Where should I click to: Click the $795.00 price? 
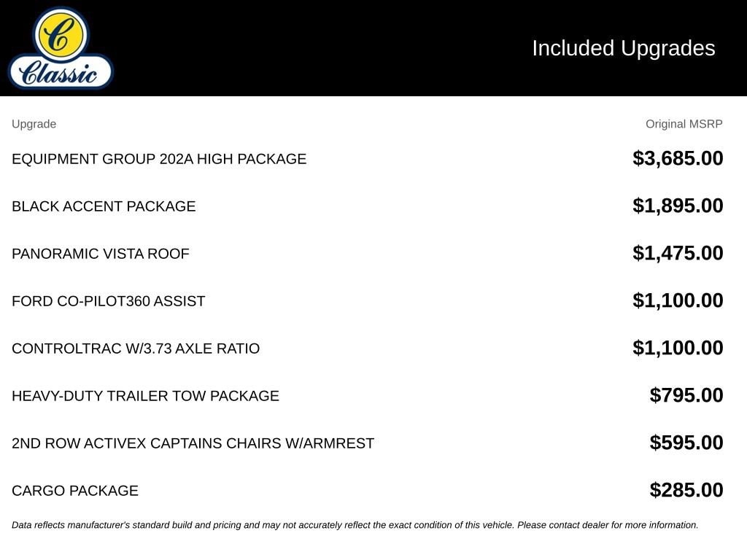coord(686,395)
